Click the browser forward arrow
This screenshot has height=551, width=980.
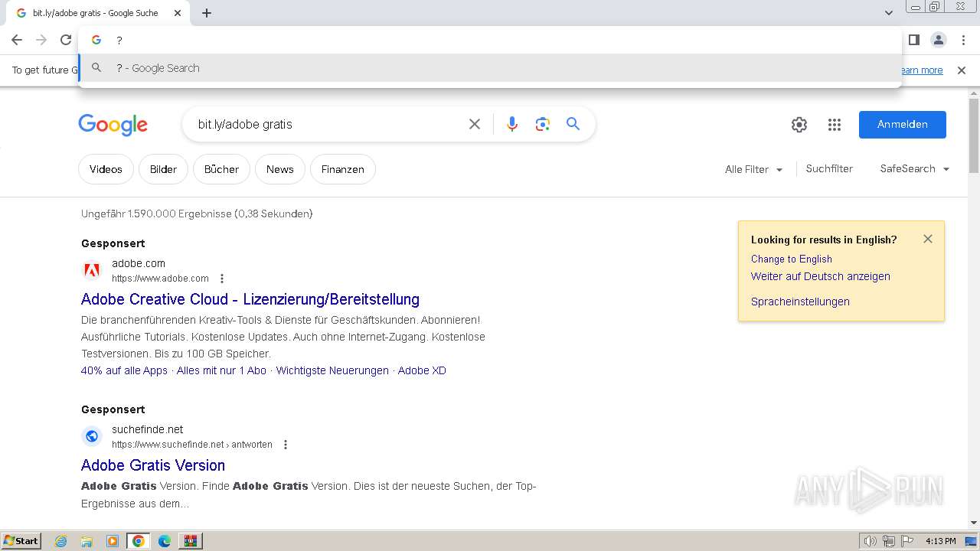pyautogui.click(x=41, y=40)
